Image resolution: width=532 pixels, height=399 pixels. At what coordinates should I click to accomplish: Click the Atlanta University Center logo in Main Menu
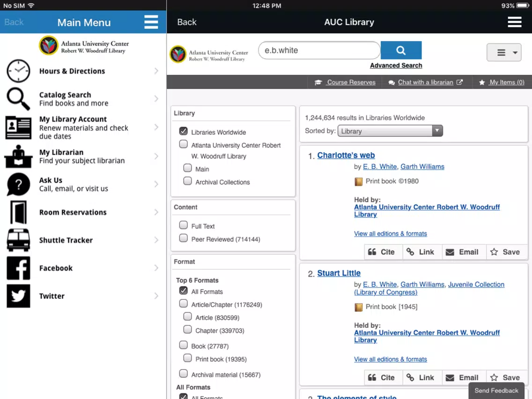tap(84, 45)
